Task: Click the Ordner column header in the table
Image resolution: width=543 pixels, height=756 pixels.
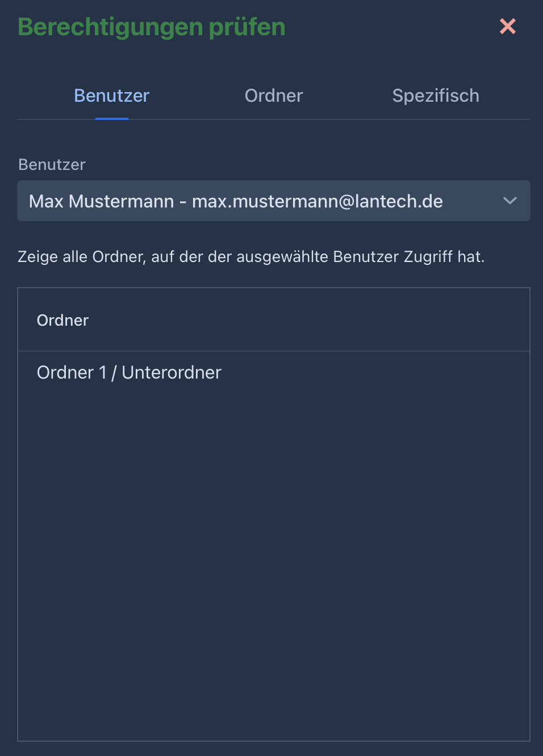Action: [63, 321]
